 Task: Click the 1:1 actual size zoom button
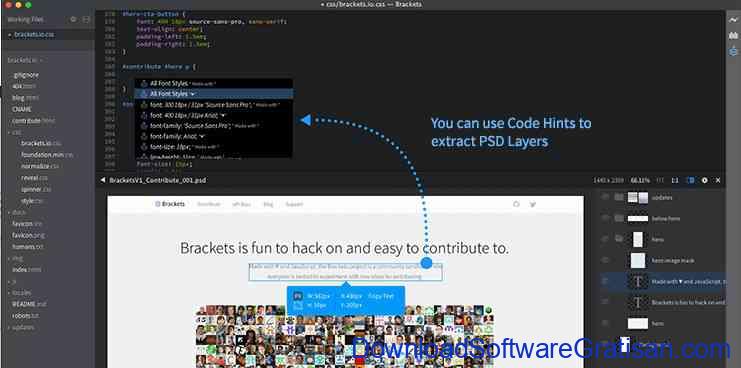point(675,180)
